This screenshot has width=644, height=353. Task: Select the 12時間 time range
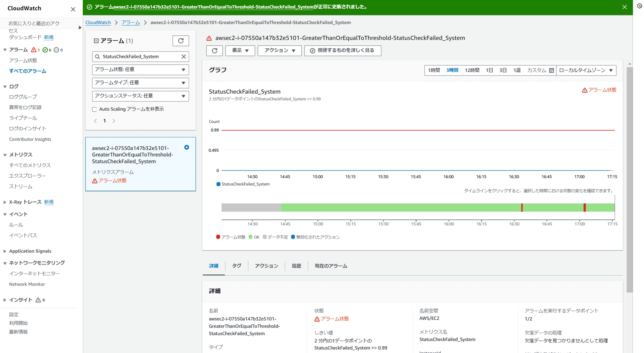tap(472, 70)
